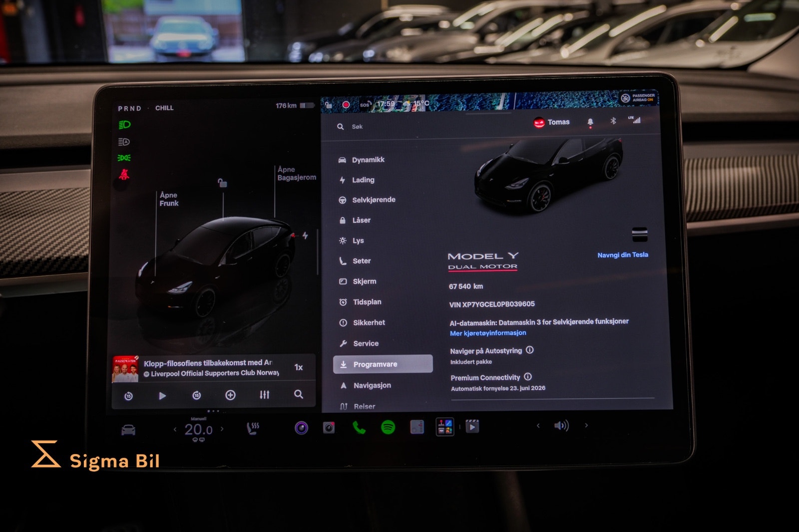This screenshot has width=799, height=532.
Task: Show info for Premium Connectivity
Action: [528, 377]
